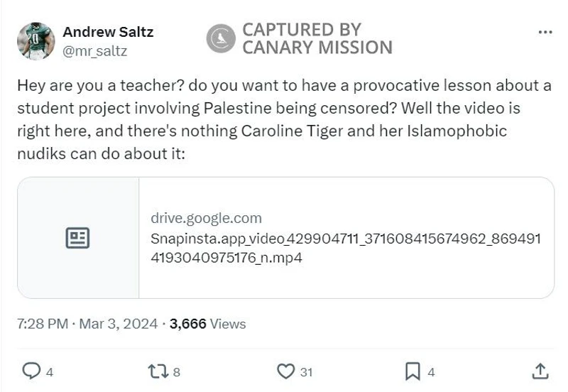
Task: Go to the @mr_saltz handle link
Action: pos(95,50)
